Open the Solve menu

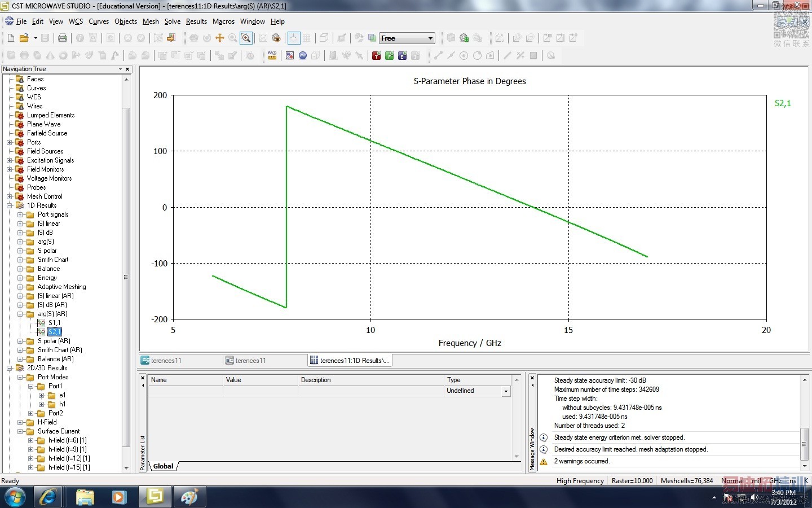[x=173, y=21]
